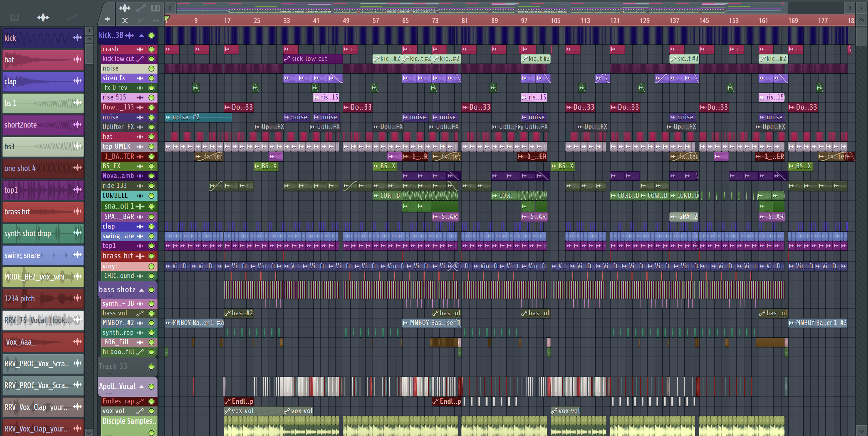Image resolution: width=868 pixels, height=436 pixels.
Task: Collapse the bass shotz track group
Action: coord(142,290)
